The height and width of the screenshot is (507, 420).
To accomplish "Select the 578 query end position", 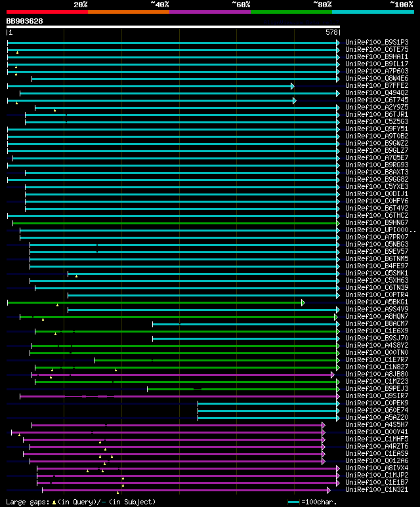I will [x=331, y=32].
